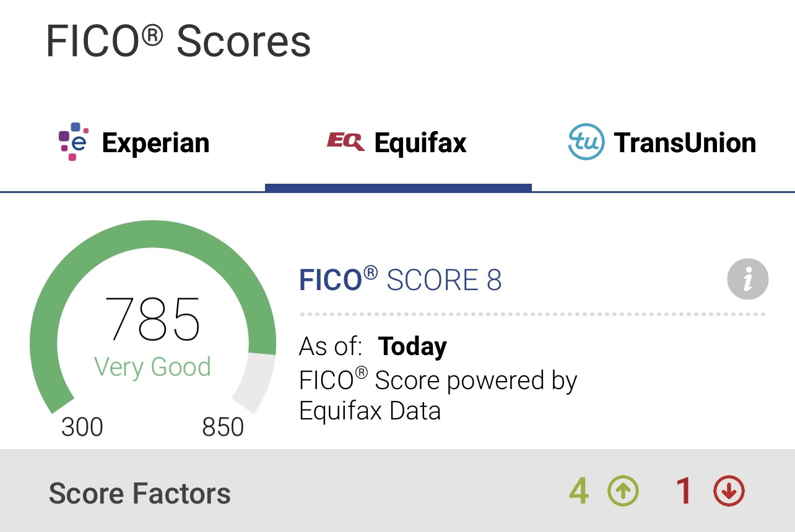Click the red number 1 count
The width and height of the screenshot is (795, 532).
[x=684, y=492]
